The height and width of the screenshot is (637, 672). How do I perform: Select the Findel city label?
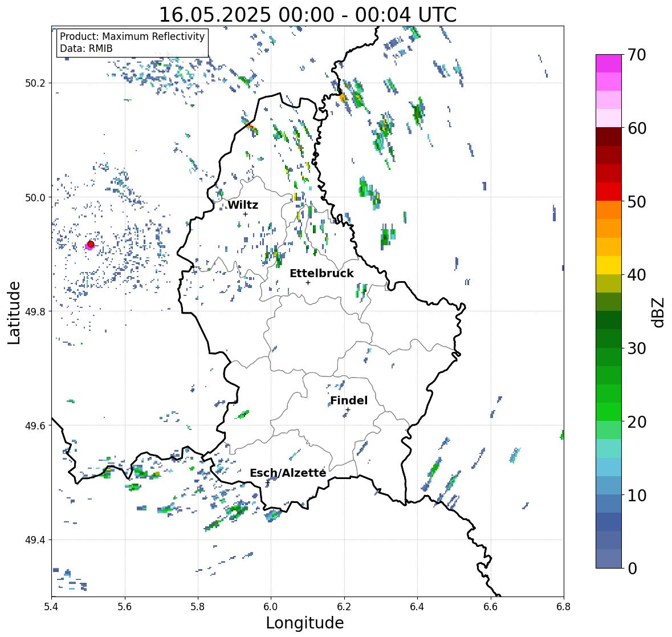349,400
